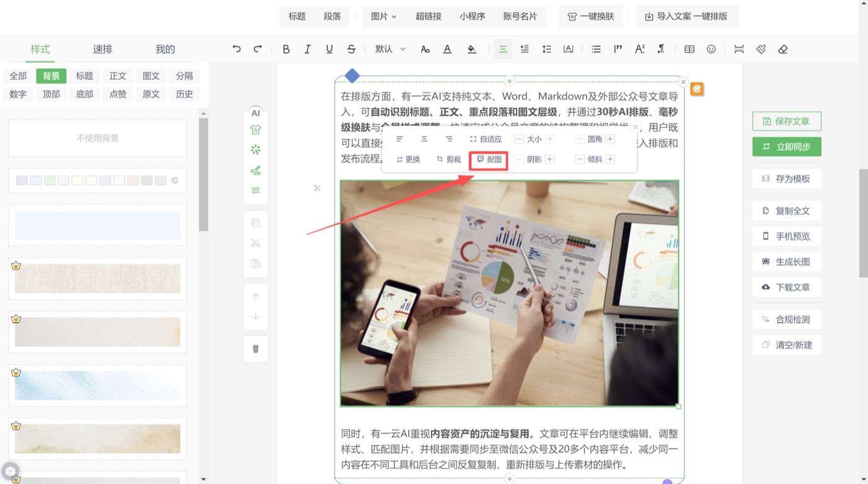Open the emoji picker
Screen dimensions: 868x484
point(711,49)
